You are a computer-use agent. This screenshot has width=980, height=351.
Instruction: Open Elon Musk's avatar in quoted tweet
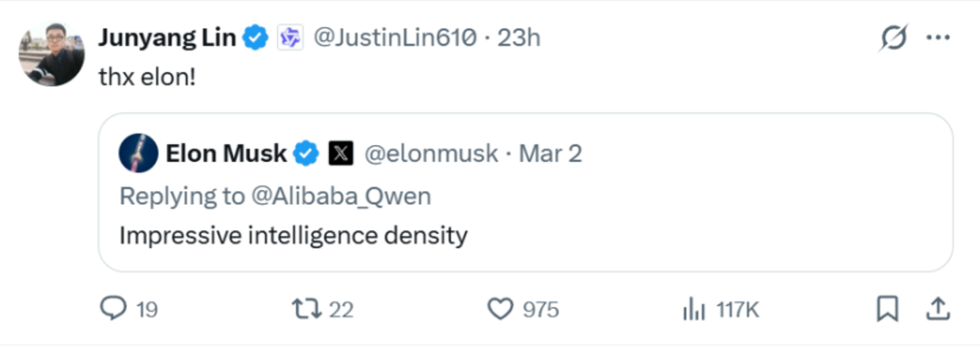(x=138, y=154)
